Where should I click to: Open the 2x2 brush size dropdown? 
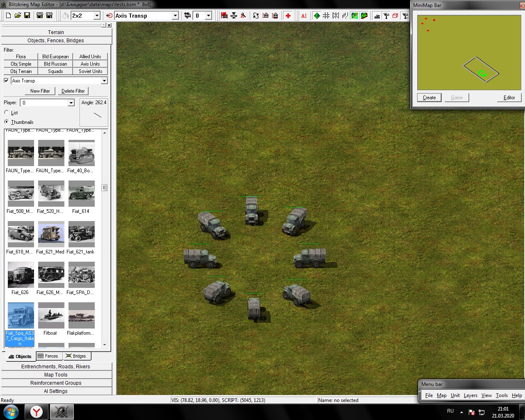point(97,16)
